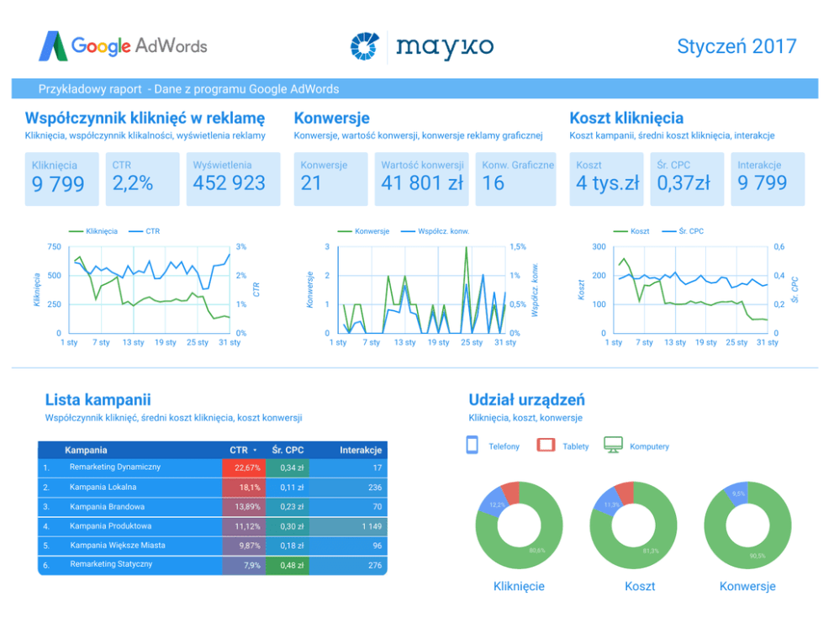
Task: Click the Google AdWords logo
Action: [x=123, y=45]
